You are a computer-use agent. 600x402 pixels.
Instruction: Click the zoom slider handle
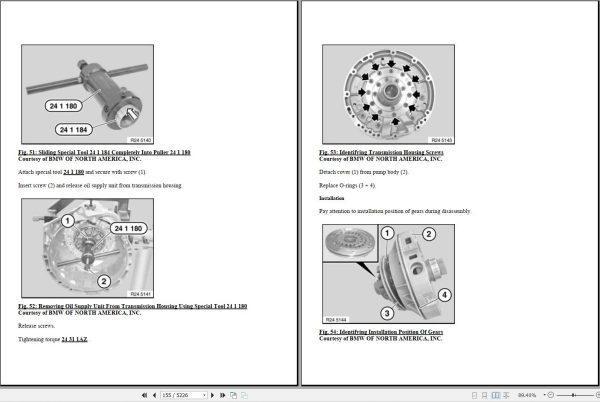click(x=573, y=395)
